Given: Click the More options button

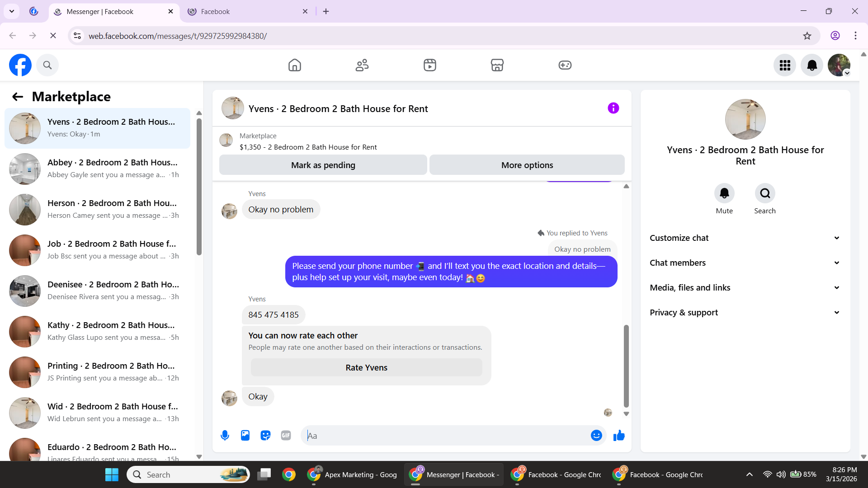Looking at the screenshot, I should point(527,165).
